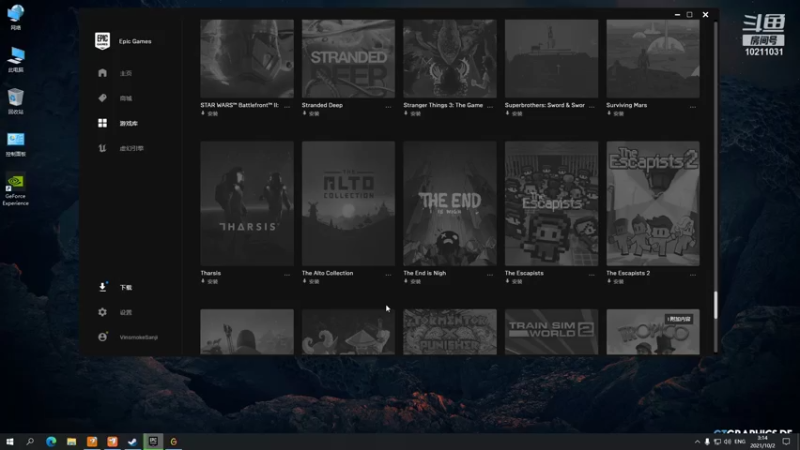This screenshot has height=450, width=800.
Task: Click the microphone icon in system tray
Action: (x=707, y=441)
